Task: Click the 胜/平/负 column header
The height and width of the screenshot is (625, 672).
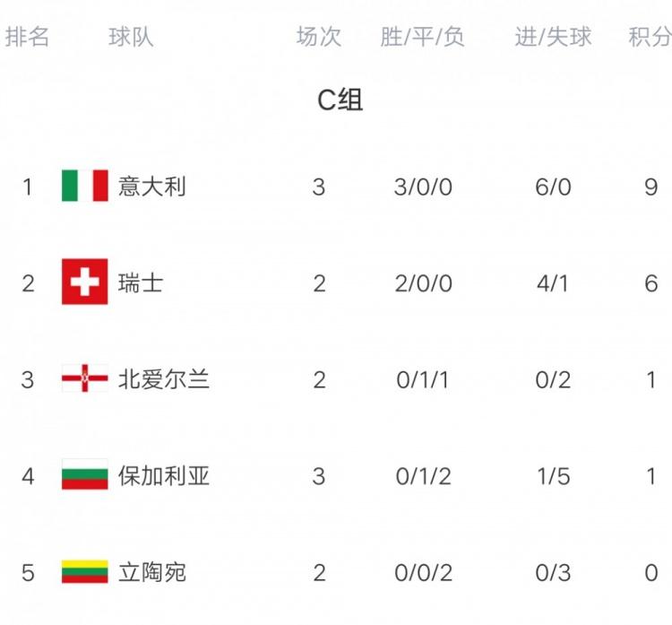Action: pyautogui.click(x=423, y=37)
